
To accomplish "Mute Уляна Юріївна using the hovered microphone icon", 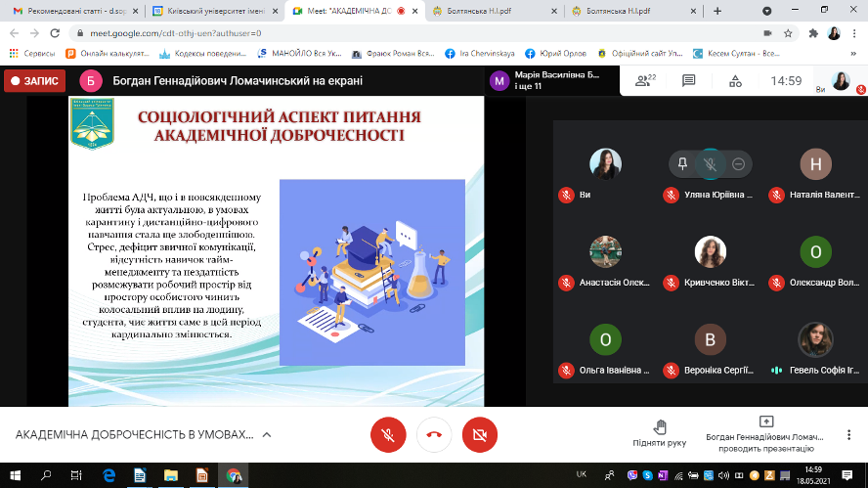I will pos(711,164).
